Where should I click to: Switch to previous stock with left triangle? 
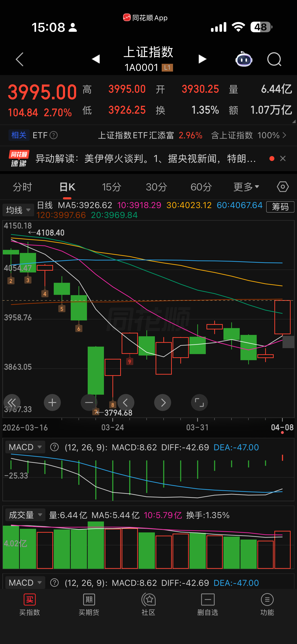(96, 59)
